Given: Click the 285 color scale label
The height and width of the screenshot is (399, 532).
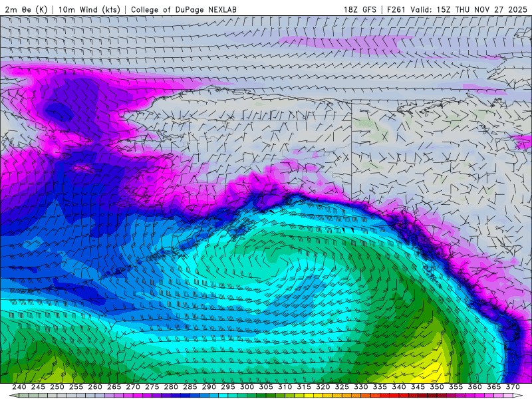Looking at the screenshot, I should 190,387.
